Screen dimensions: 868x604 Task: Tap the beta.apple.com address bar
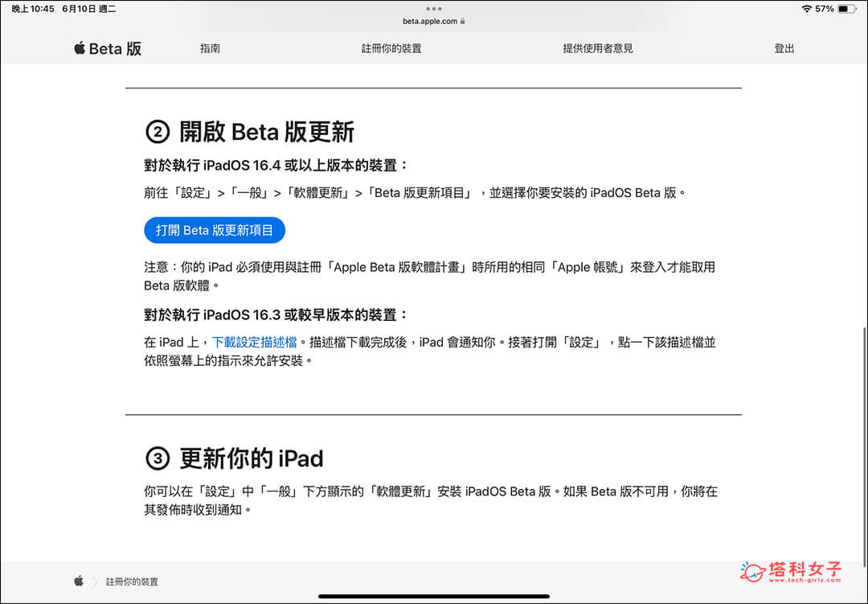[x=434, y=21]
